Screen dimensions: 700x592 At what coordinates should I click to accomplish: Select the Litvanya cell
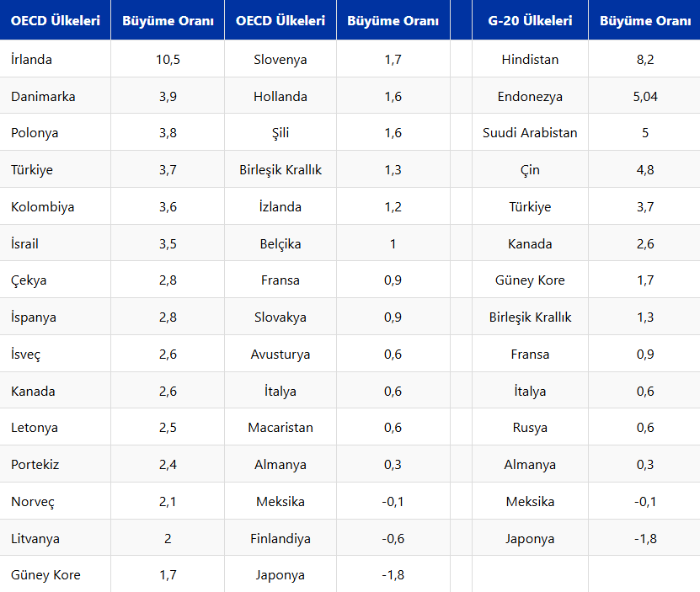[x=35, y=539]
